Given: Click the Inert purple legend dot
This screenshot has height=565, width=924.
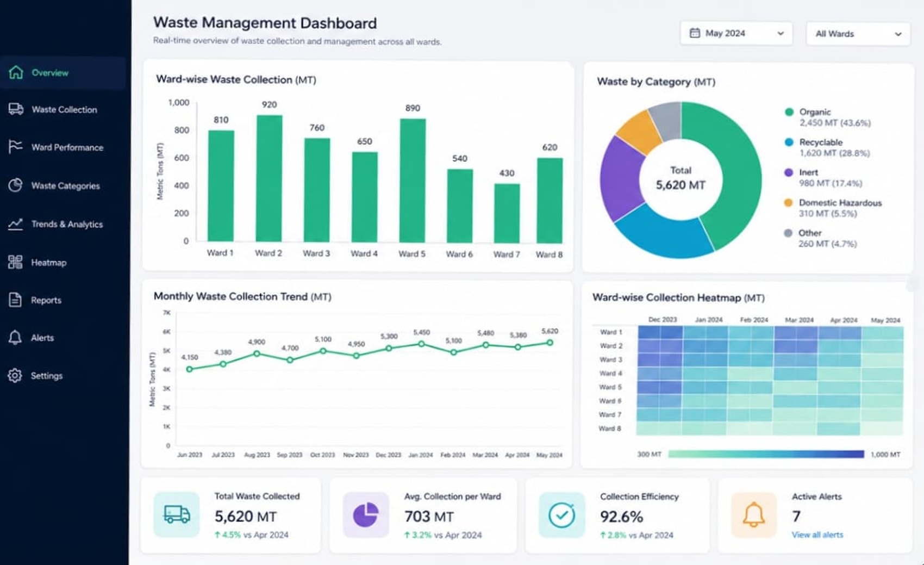Looking at the screenshot, I should (x=789, y=172).
